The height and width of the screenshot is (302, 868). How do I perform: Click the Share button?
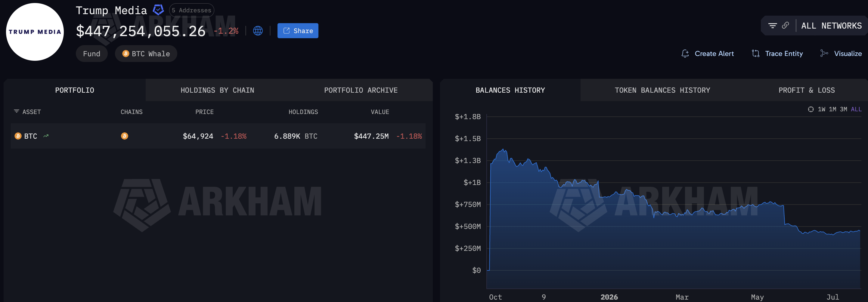tap(298, 31)
